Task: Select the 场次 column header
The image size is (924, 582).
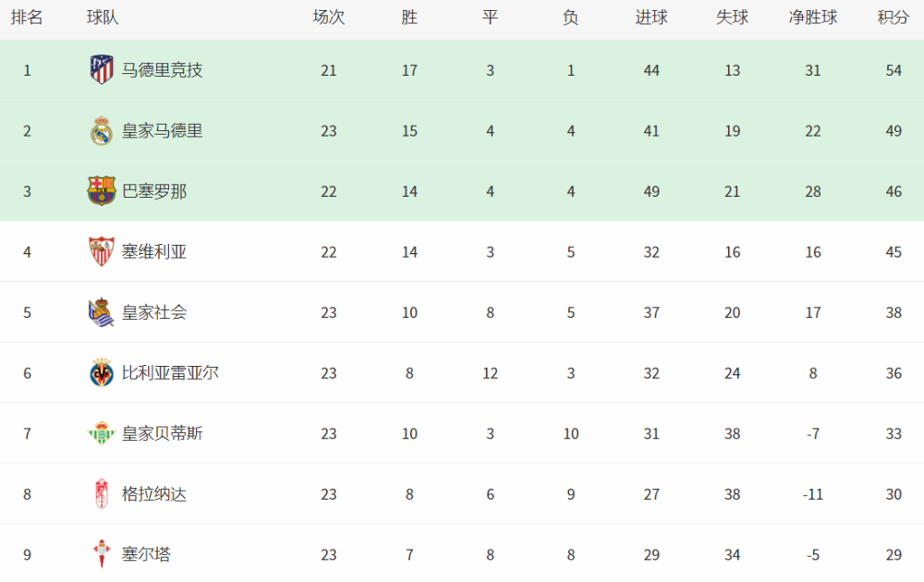Action: [328, 17]
